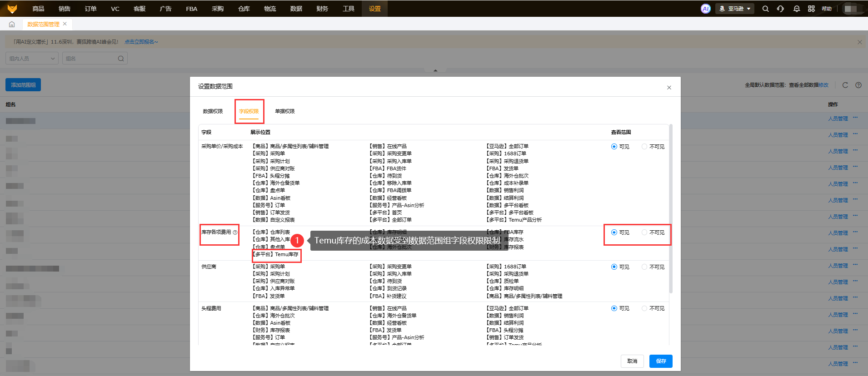Set 头程费用 to 可见

point(614,308)
